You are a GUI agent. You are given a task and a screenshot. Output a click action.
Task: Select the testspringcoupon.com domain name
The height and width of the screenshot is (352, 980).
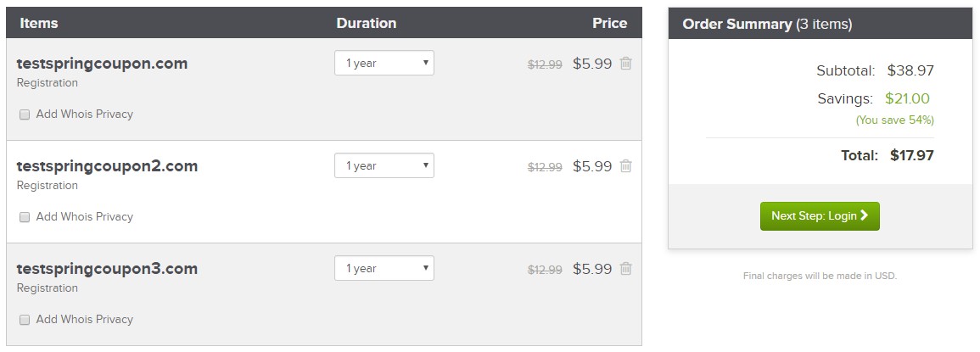[x=102, y=64]
